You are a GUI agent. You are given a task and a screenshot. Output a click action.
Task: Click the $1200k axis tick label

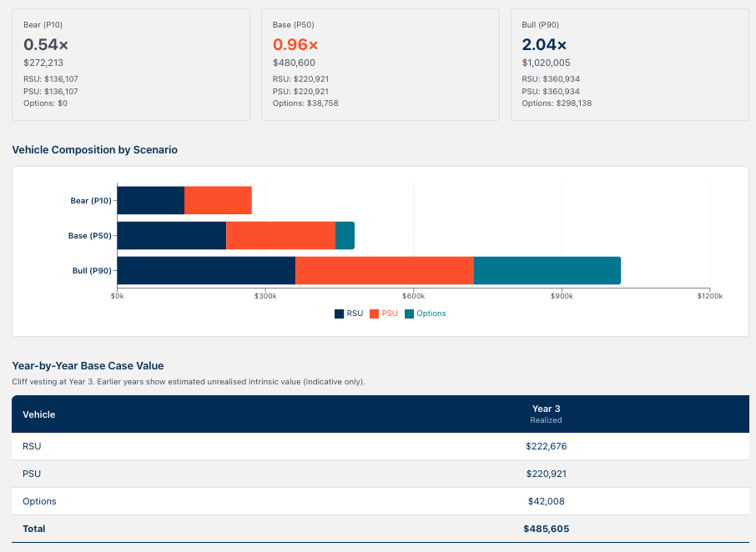click(710, 296)
